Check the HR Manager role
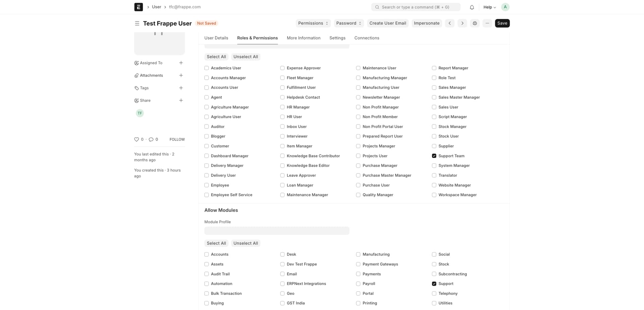This screenshot has width=644, height=310. [282, 107]
